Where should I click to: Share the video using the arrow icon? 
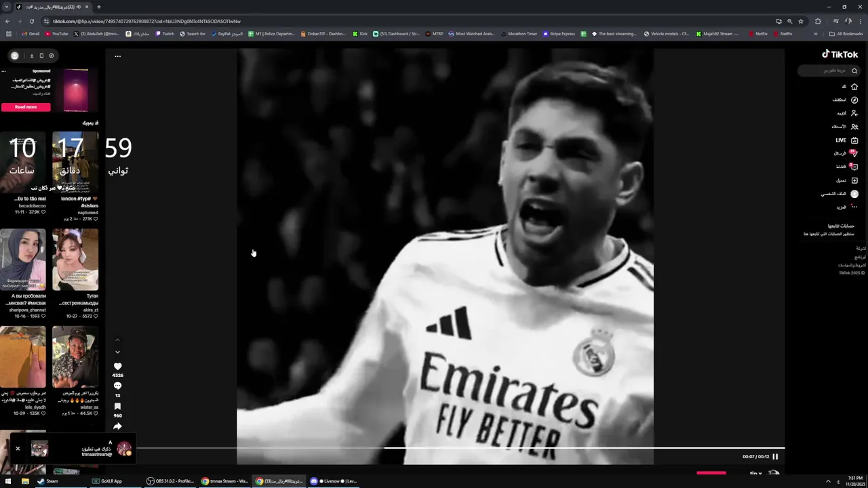tap(117, 426)
